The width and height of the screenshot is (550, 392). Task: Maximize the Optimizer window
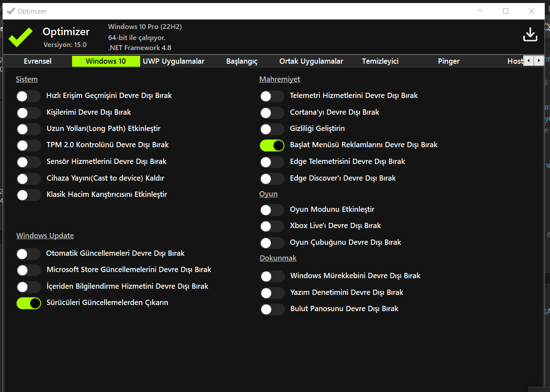pyautogui.click(x=506, y=11)
